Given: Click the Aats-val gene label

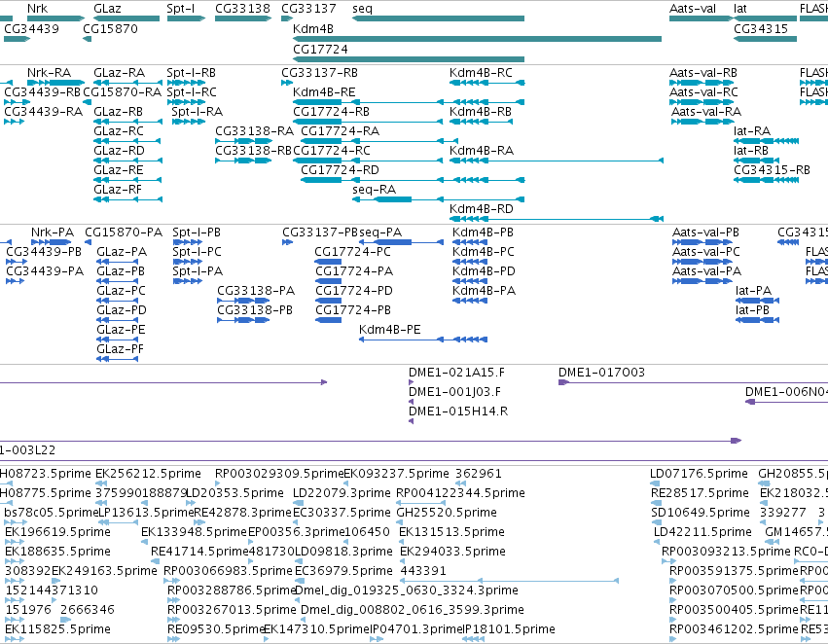Looking at the screenshot, I should 693,9.
